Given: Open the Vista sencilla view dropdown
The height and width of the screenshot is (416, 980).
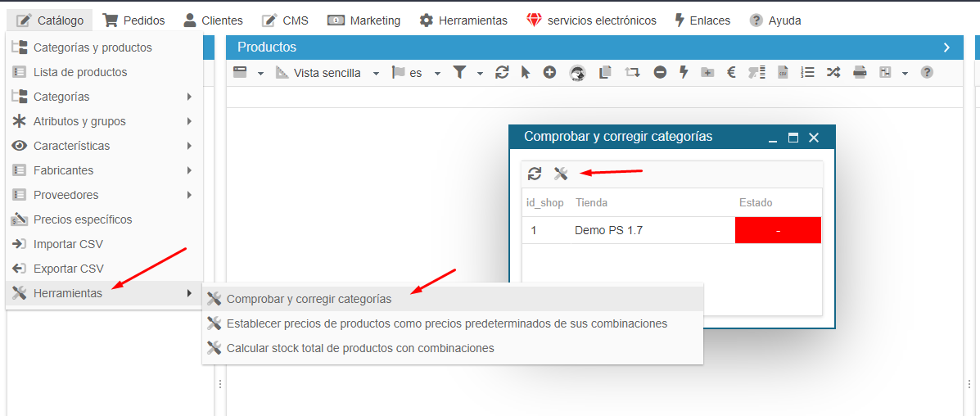Looking at the screenshot, I should [x=376, y=74].
